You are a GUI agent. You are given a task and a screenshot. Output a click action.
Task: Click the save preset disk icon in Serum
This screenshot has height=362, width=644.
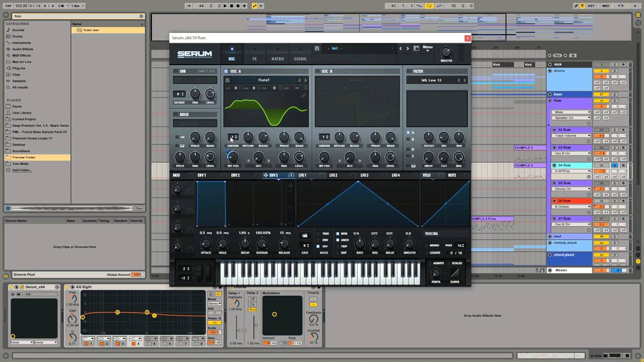316,48
